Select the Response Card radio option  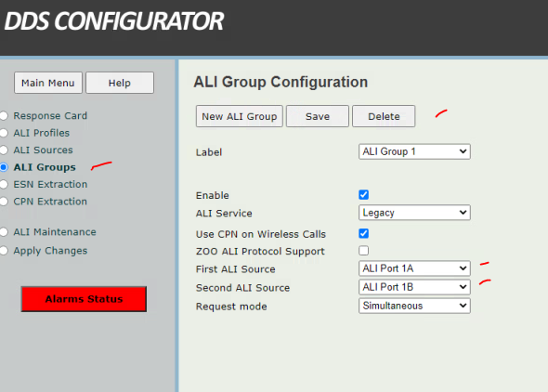tap(4, 115)
